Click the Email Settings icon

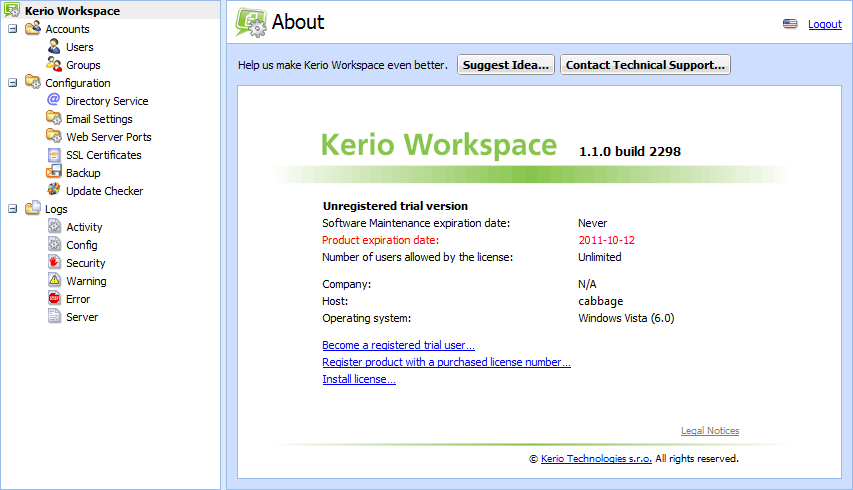click(x=54, y=118)
